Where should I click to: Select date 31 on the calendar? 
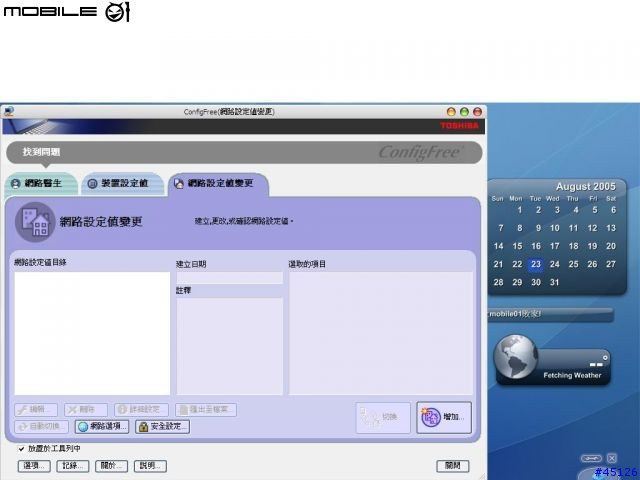[554, 282]
